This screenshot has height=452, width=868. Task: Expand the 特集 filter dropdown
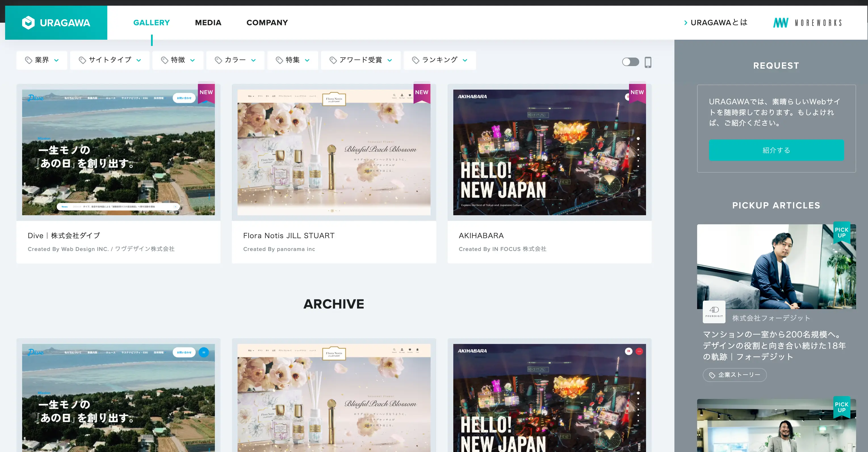click(x=292, y=60)
